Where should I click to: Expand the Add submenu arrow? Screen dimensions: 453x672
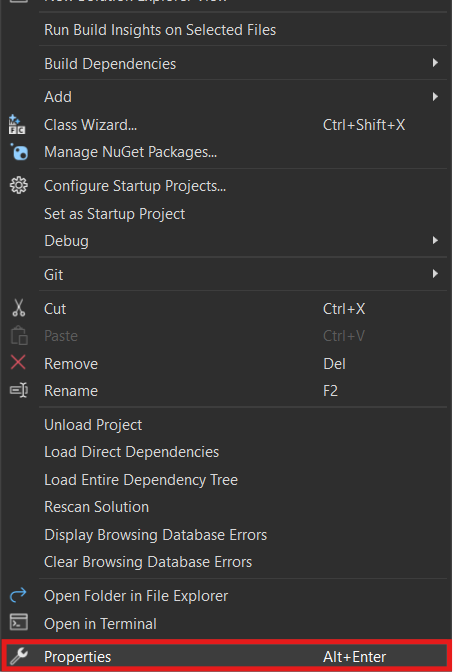[x=435, y=97]
